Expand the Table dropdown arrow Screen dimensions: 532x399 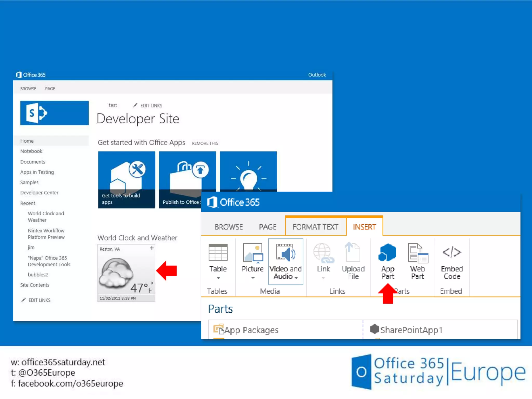click(x=218, y=278)
